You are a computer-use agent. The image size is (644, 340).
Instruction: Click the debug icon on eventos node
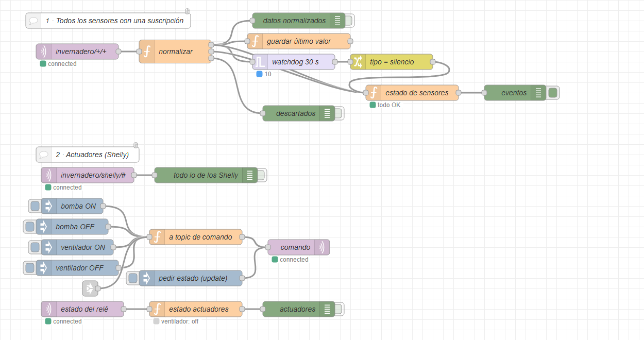(x=538, y=93)
